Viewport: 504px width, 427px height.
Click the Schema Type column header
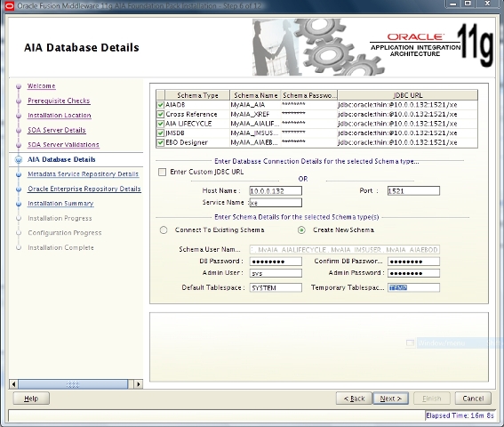pos(197,95)
